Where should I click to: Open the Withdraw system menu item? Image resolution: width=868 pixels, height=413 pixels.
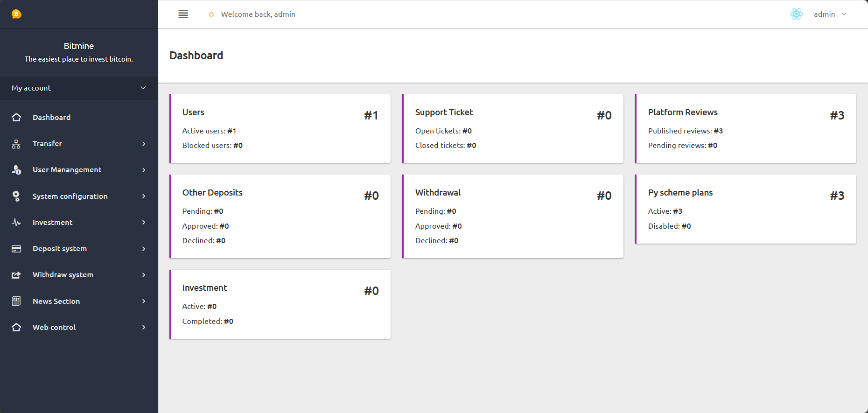[79, 275]
